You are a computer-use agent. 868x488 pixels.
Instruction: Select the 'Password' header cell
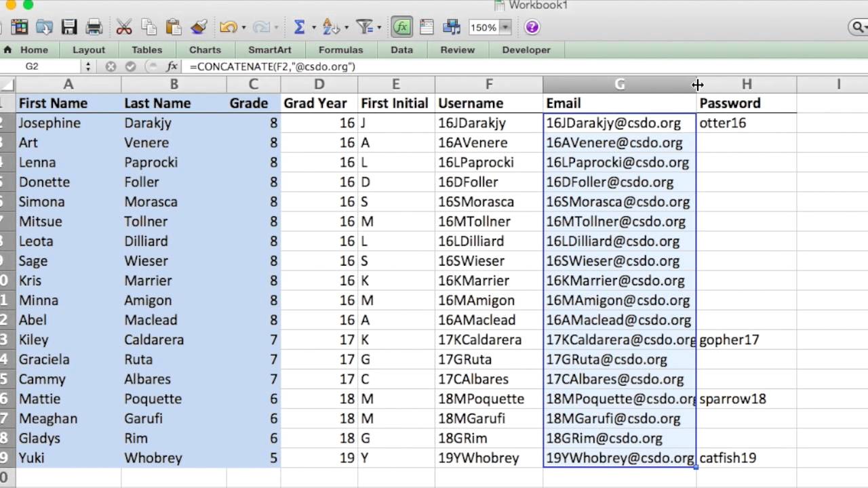747,103
